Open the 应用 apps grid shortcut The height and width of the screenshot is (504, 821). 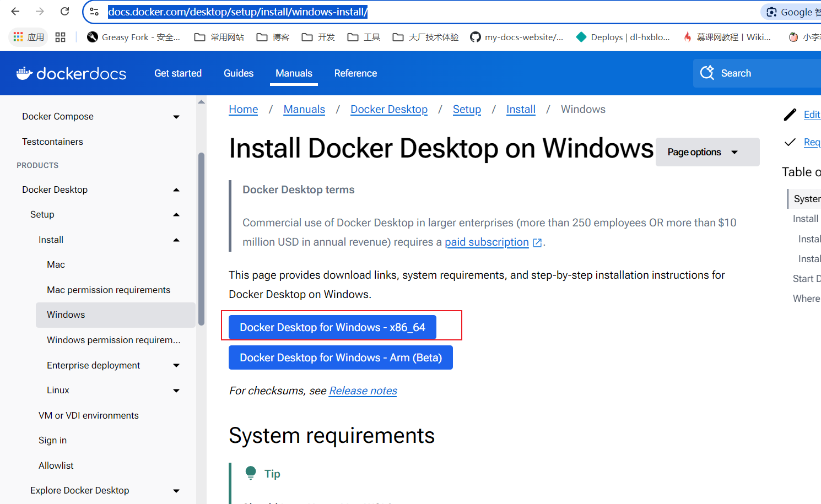coord(29,37)
